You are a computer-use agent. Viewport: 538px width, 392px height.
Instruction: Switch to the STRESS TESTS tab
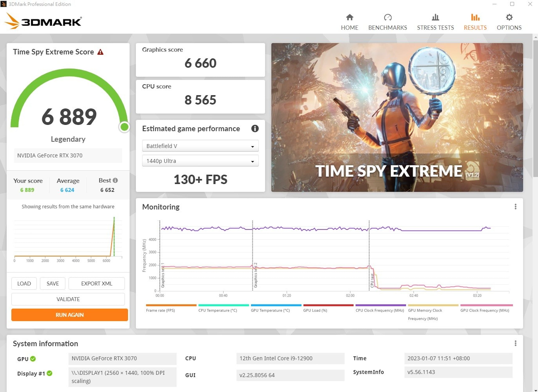pos(435,28)
